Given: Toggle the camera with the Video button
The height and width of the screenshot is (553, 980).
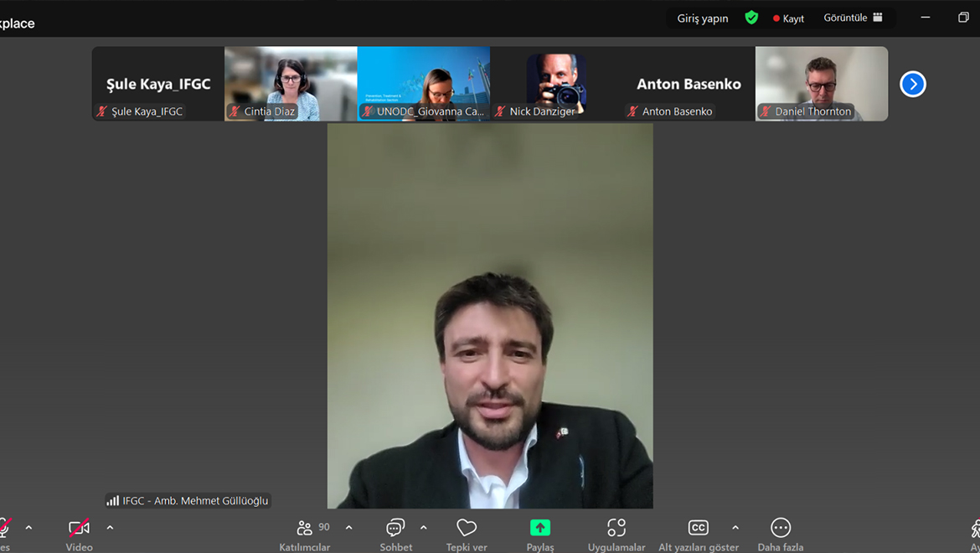Looking at the screenshot, I should click(79, 534).
